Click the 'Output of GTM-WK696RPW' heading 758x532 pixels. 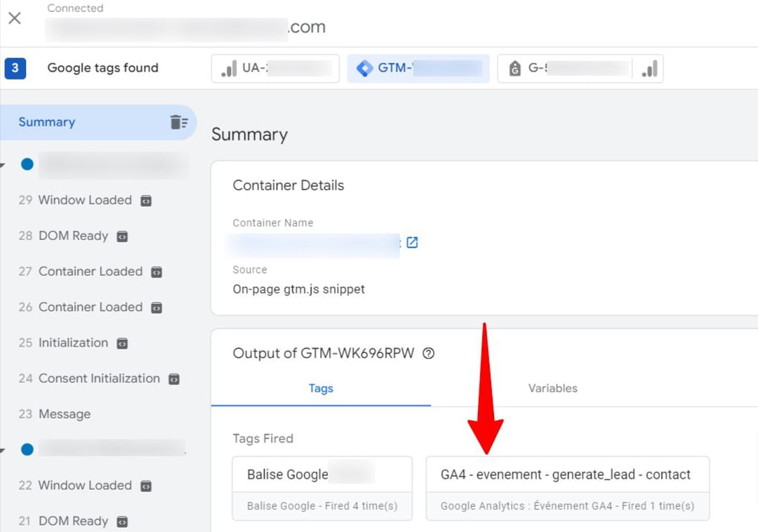coord(324,353)
